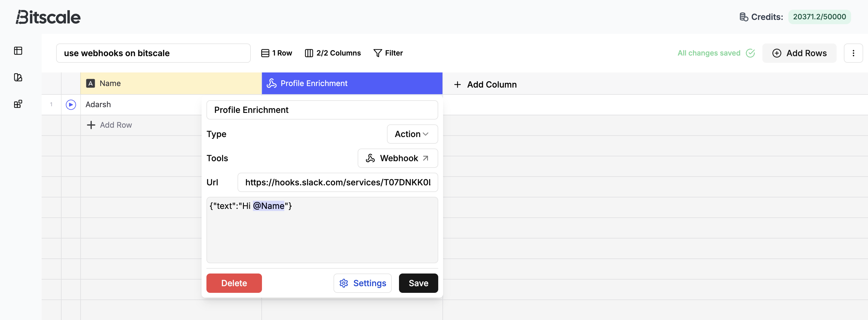Select the Name column header
Screen dimensions: 868x320
[x=171, y=83]
